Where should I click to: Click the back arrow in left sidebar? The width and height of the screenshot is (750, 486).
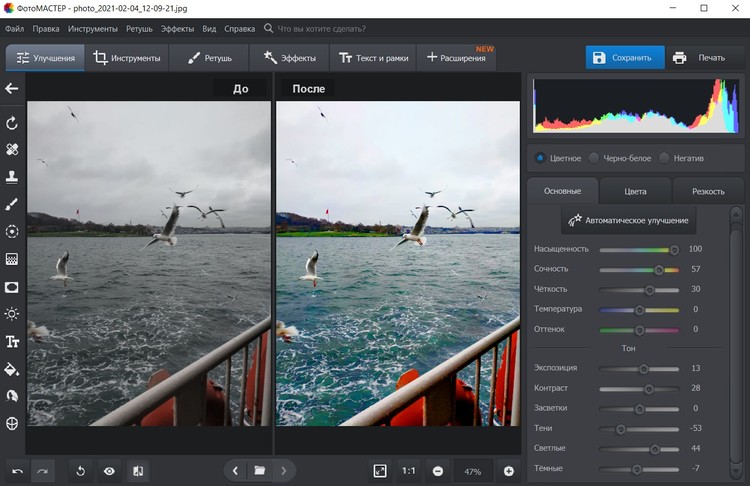(x=12, y=89)
